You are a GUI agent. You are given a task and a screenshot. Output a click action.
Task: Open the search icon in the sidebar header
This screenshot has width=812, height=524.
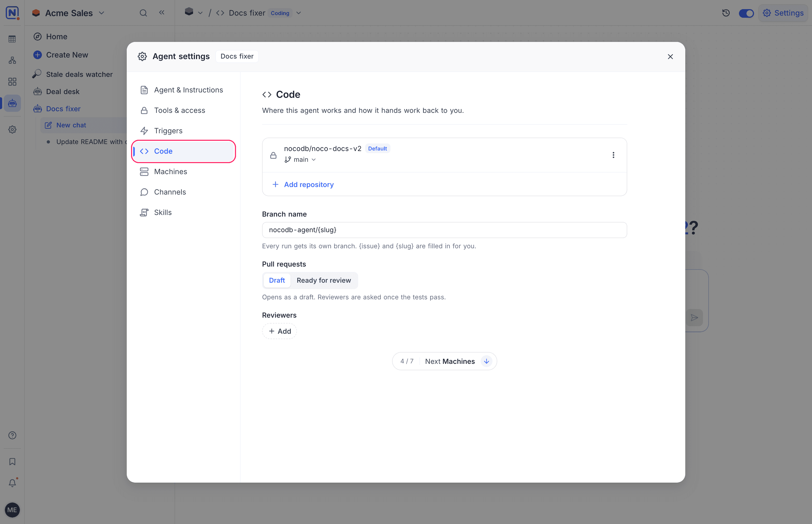tap(143, 13)
